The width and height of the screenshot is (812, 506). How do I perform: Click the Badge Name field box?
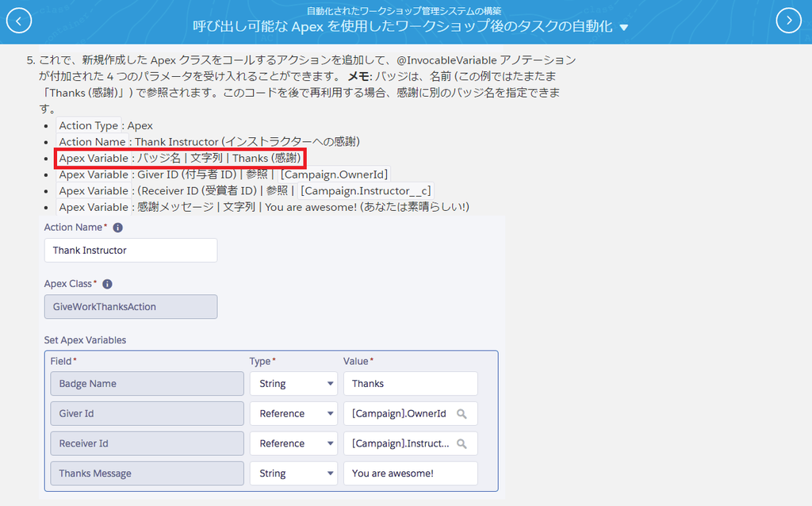[147, 384]
